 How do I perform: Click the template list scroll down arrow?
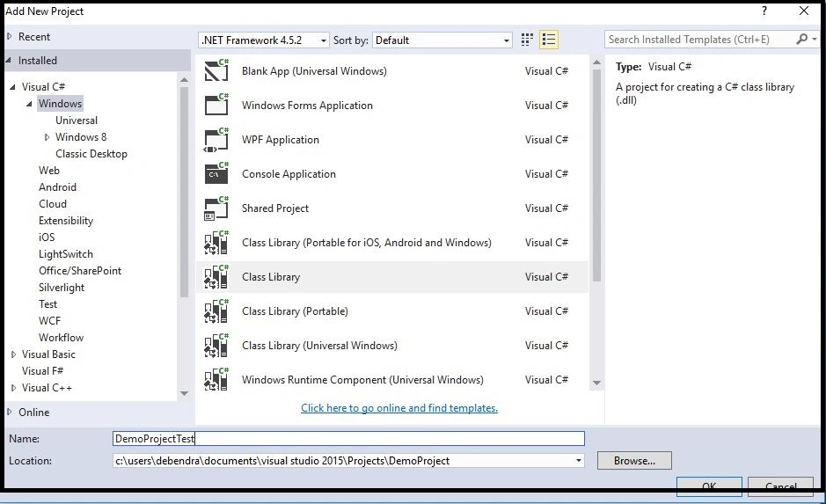596,383
